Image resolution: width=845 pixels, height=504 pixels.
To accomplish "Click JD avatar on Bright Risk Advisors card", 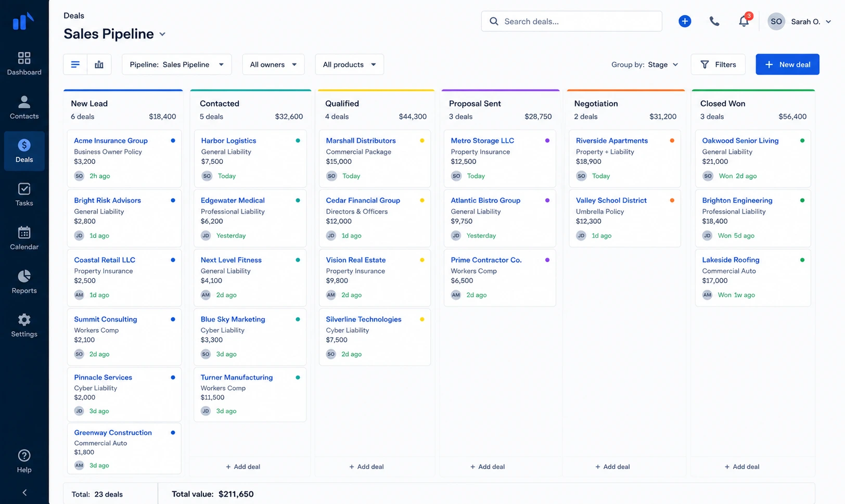I will point(79,236).
